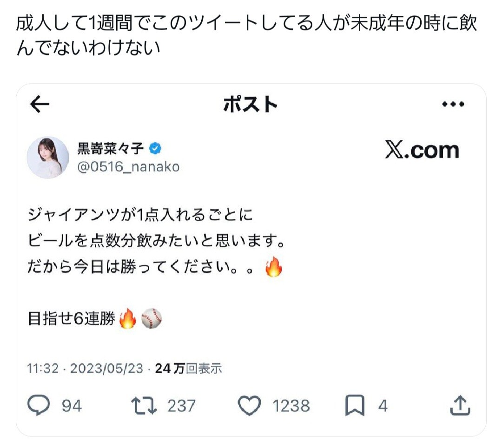Go back using the left arrow
This screenshot has width=502, height=448.
[40, 104]
